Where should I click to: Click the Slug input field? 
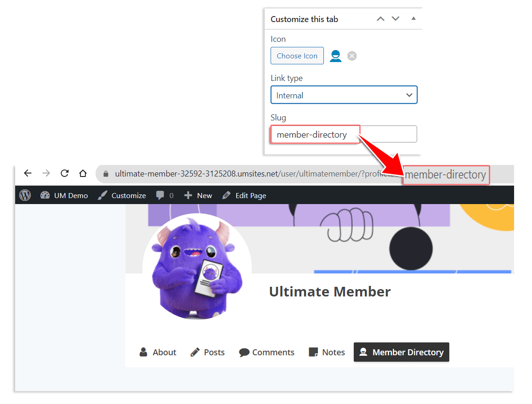344,135
